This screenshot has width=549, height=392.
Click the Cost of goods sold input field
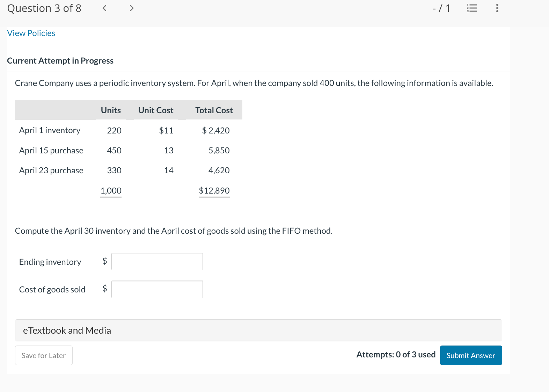coord(157,289)
